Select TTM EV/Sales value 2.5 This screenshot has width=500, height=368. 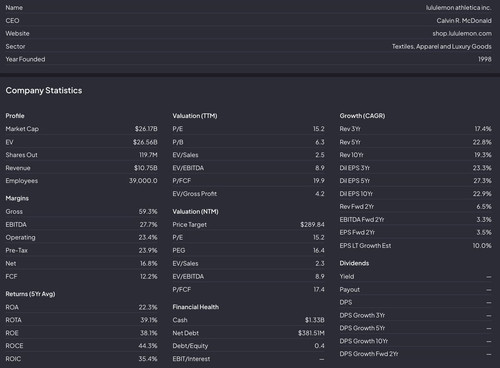(320, 155)
